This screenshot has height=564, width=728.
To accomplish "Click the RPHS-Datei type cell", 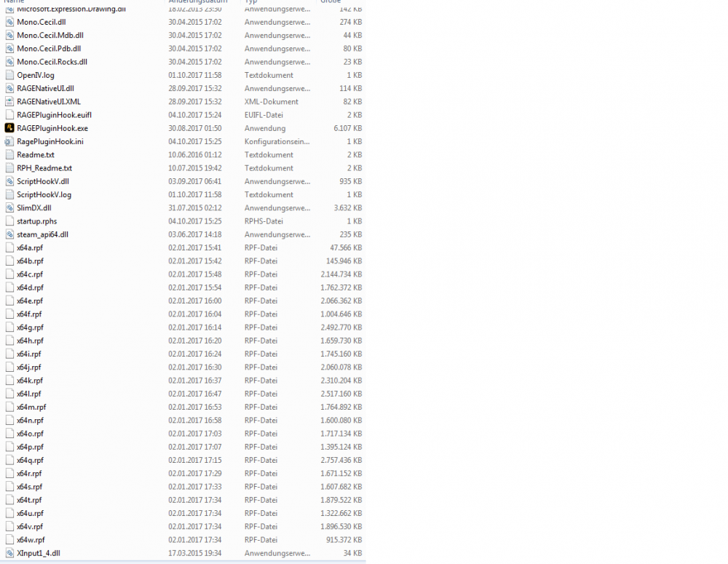I will 264,221.
